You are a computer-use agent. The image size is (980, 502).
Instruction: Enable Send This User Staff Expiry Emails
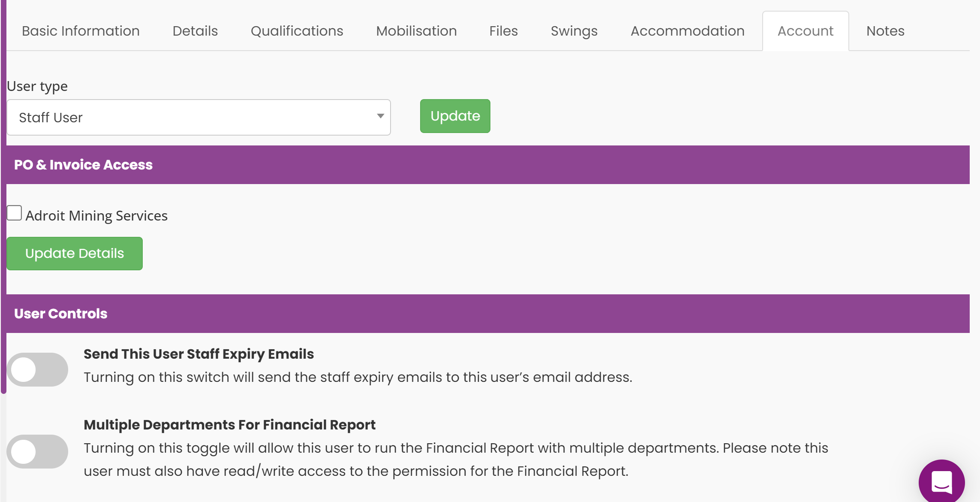point(37,369)
